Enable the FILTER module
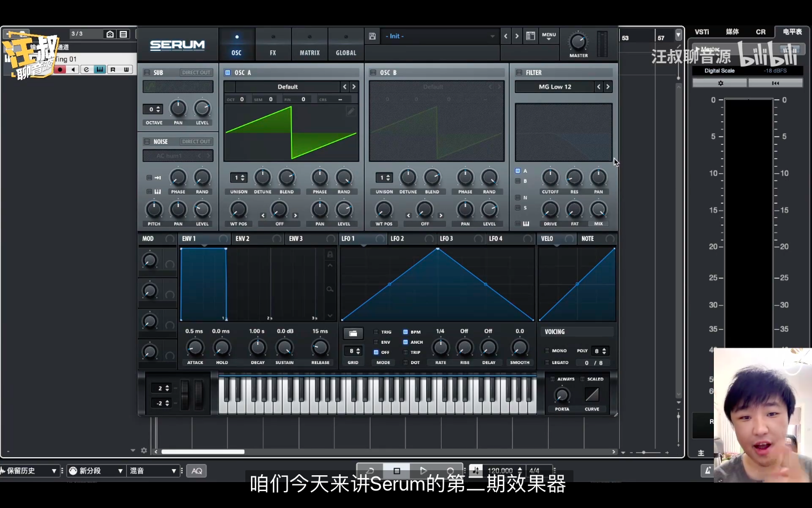 coord(519,73)
